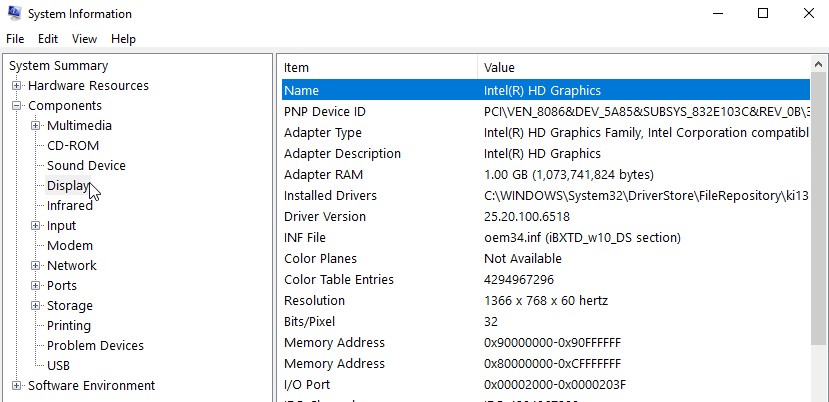Sort by the Value column header
The height and width of the screenshot is (402, 829).
click(x=640, y=67)
